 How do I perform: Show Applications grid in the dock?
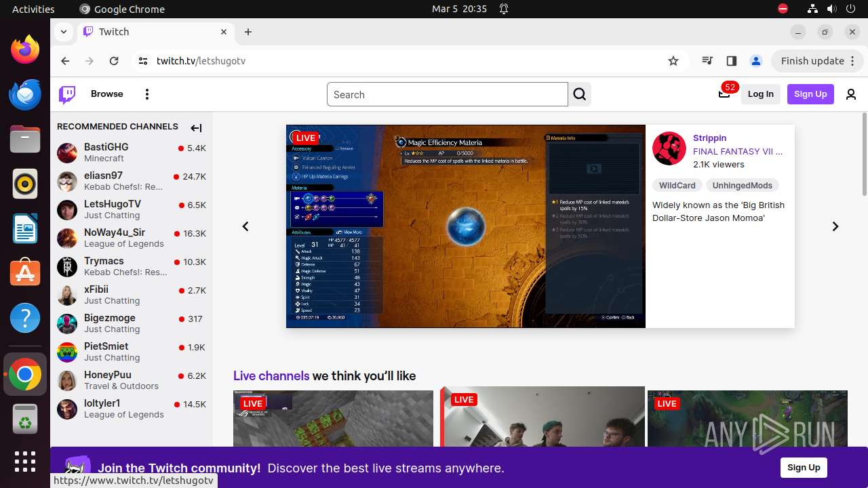[x=25, y=462]
